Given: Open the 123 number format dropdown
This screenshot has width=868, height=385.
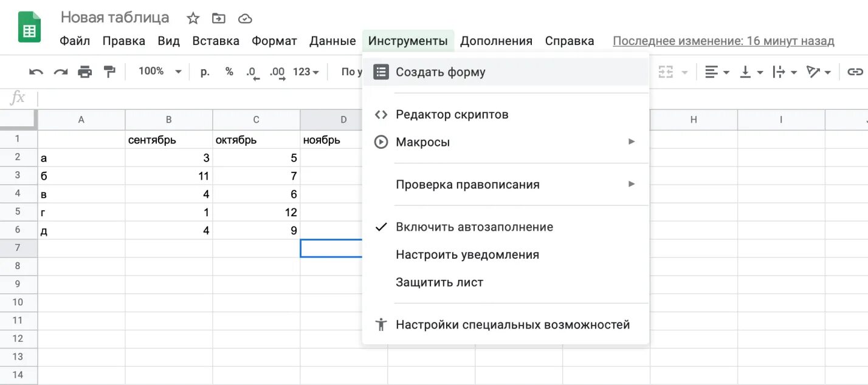Looking at the screenshot, I should 306,72.
